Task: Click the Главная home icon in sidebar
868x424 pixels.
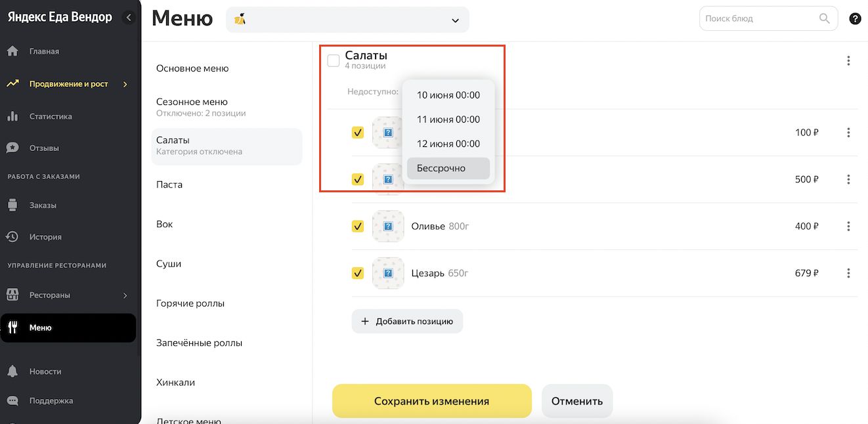Action: pyautogui.click(x=12, y=51)
